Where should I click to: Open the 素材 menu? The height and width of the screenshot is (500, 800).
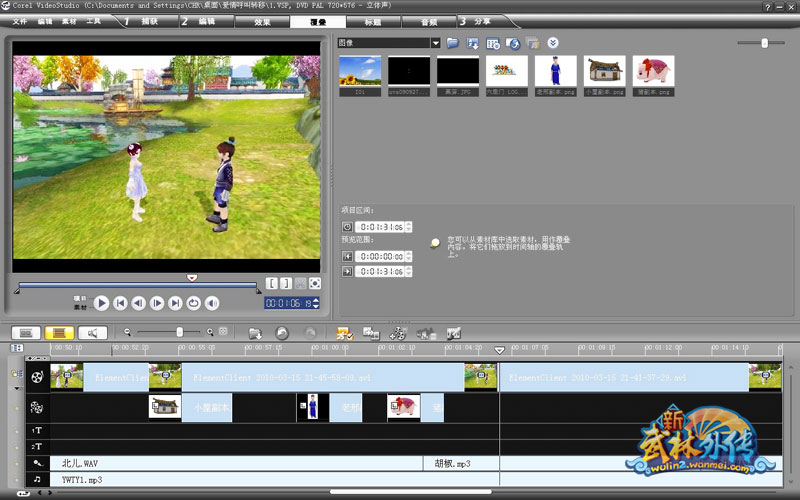[x=69, y=21]
